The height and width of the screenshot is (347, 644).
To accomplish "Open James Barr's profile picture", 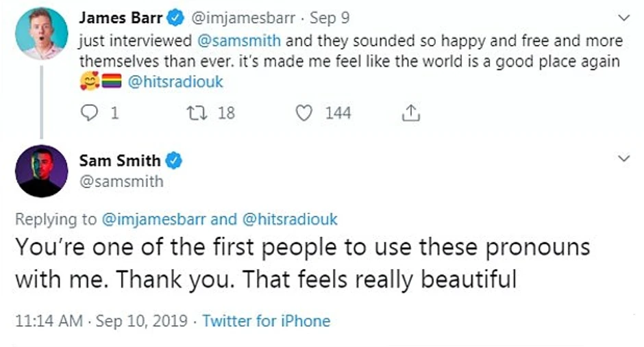I will coord(41,34).
